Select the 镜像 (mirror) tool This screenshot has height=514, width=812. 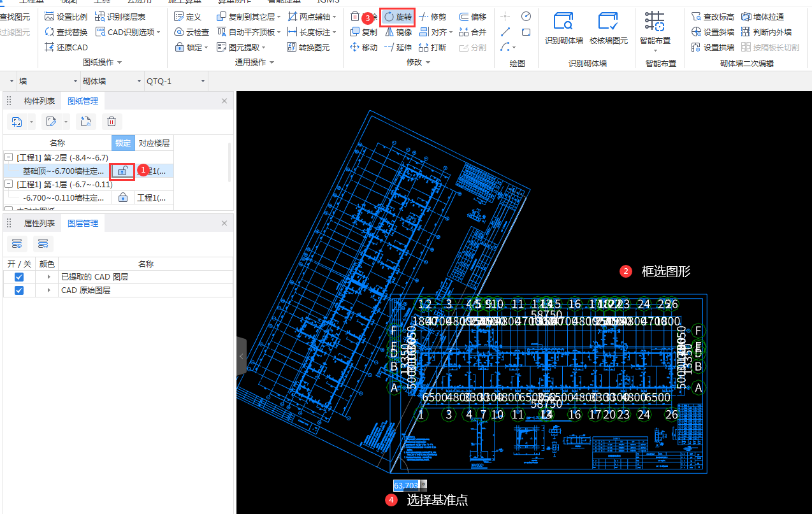tap(398, 32)
